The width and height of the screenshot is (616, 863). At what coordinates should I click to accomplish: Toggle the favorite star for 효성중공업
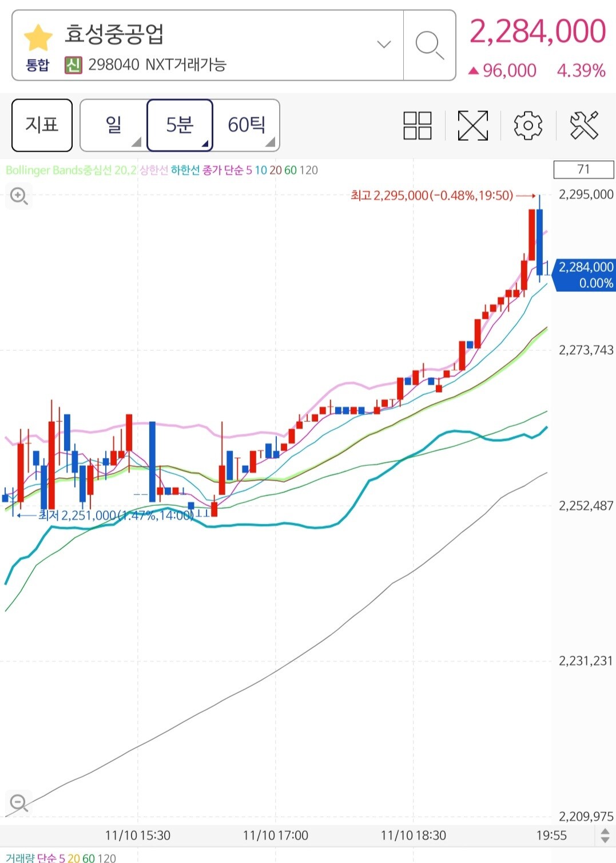click(x=38, y=38)
